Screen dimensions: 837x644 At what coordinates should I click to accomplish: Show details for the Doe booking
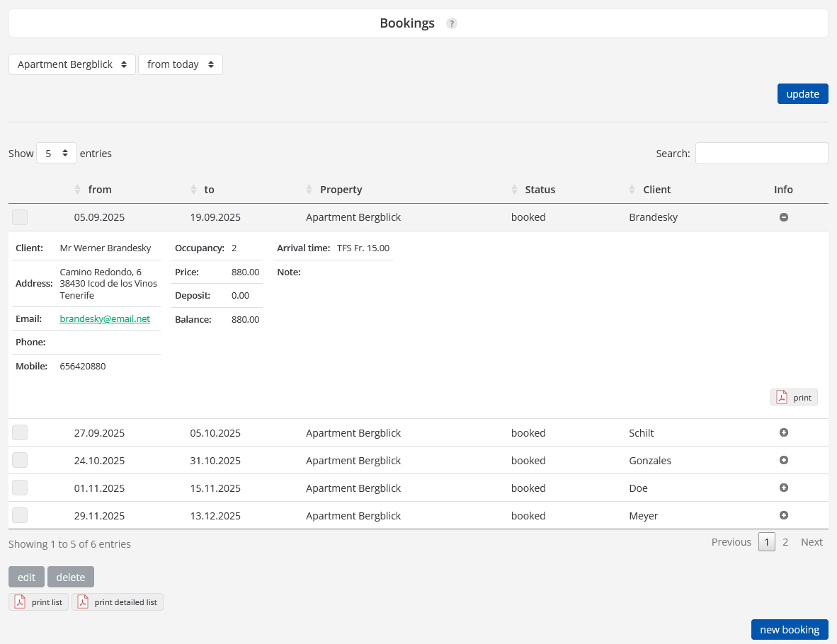click(783, 488)
